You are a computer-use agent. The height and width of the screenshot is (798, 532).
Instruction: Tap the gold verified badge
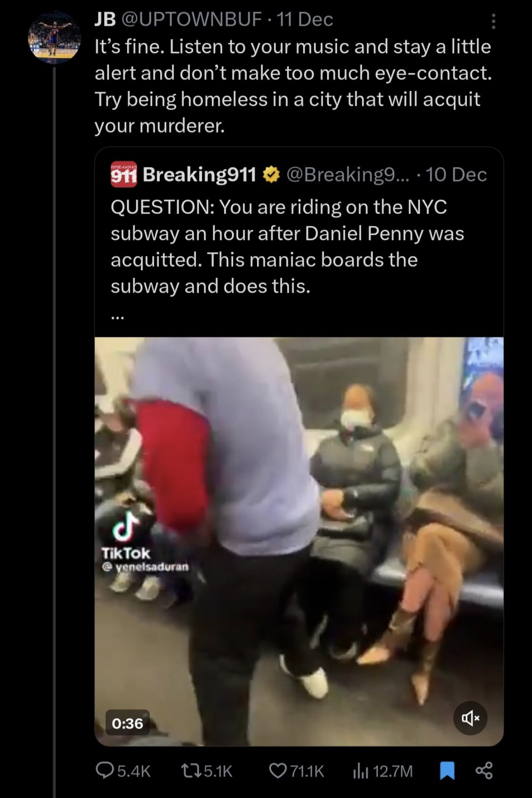click(x=271, y=174)
